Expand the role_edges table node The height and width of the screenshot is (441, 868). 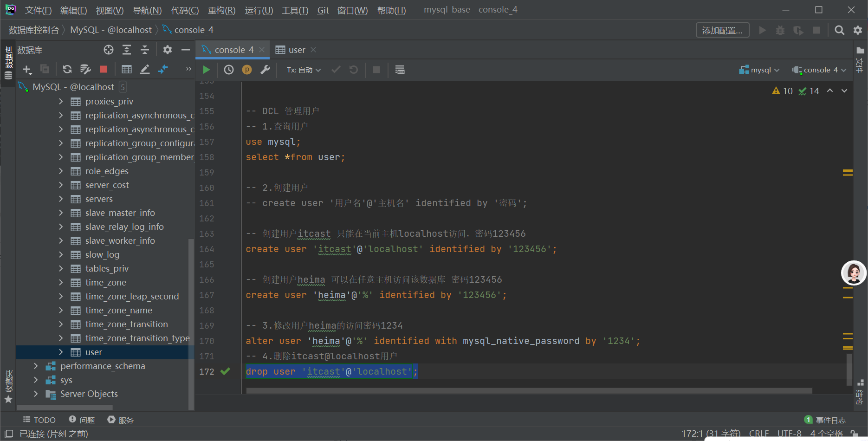point(61,171)
